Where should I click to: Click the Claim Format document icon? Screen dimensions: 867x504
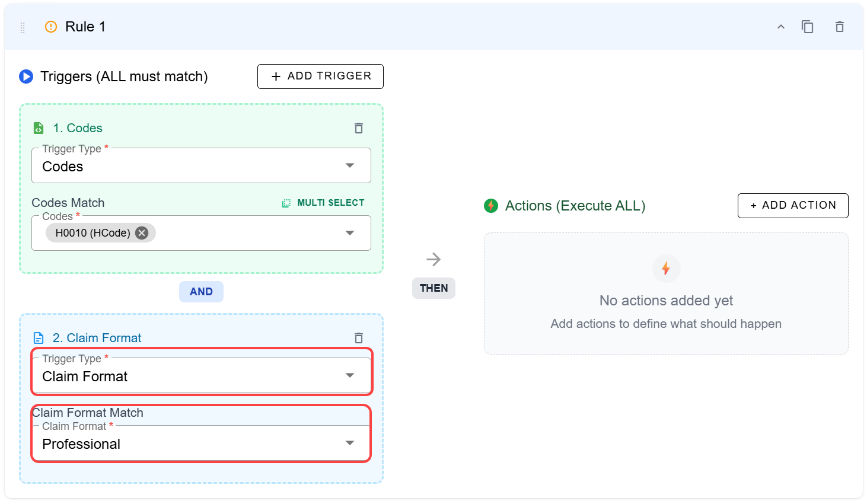pyautogui.click(x=39, y=338)
